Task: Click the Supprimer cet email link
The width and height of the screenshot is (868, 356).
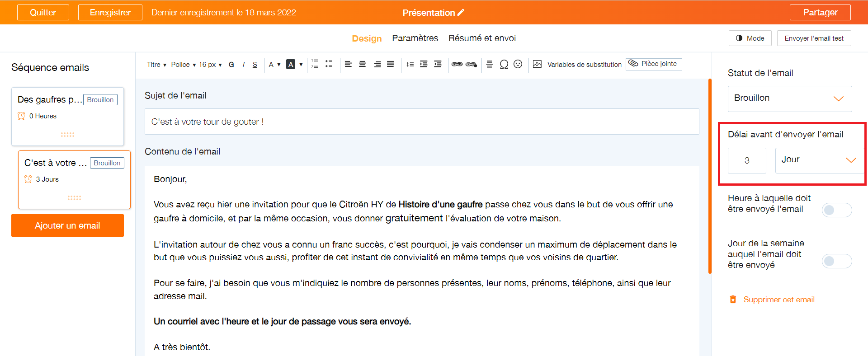Action: click(x=772, y=300)
